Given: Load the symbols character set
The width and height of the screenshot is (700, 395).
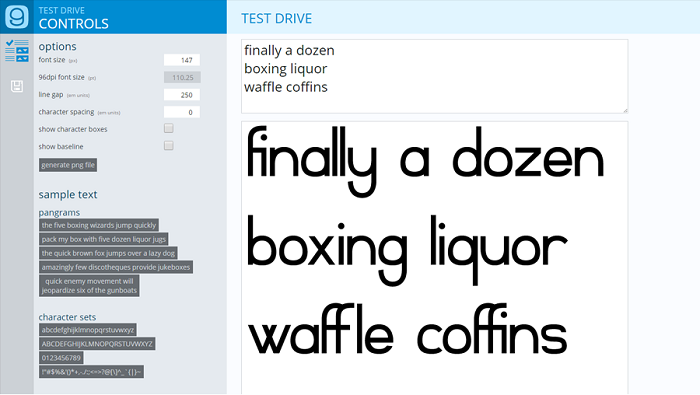Looking at the screenshot, I should click(x=91, y=372).
